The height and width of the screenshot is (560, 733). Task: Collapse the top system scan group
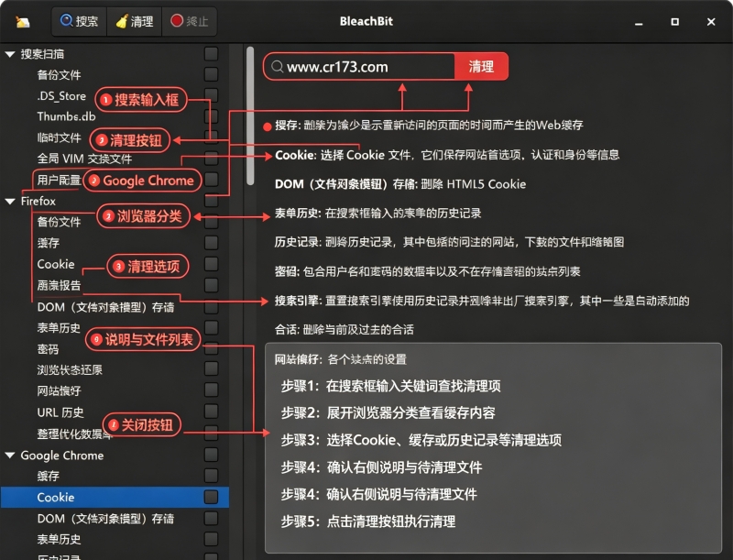10,54
